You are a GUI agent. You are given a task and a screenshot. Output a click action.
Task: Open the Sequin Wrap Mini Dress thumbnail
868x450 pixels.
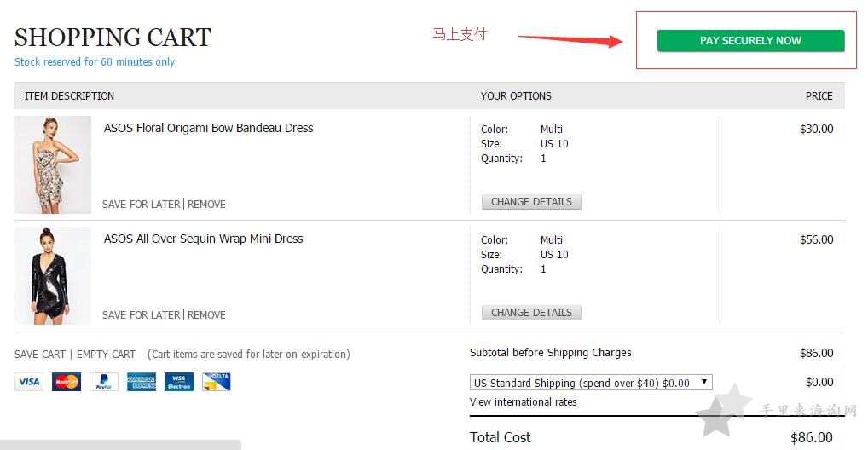pos(53,275)
